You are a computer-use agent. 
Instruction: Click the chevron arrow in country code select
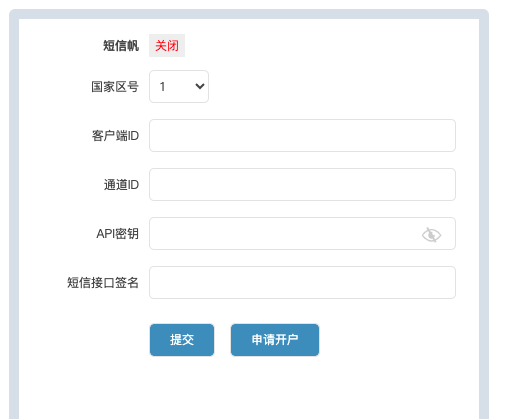[x=200, y=86]
